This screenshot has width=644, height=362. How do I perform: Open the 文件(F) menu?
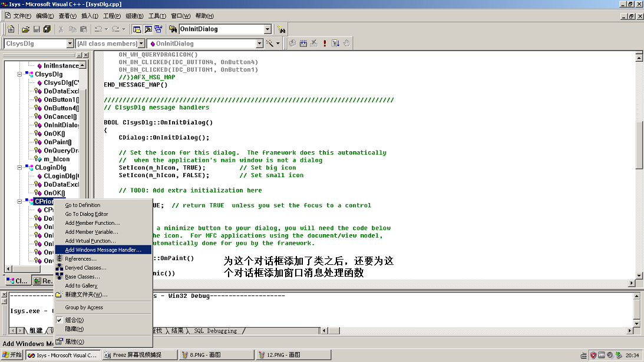point(22,16)
